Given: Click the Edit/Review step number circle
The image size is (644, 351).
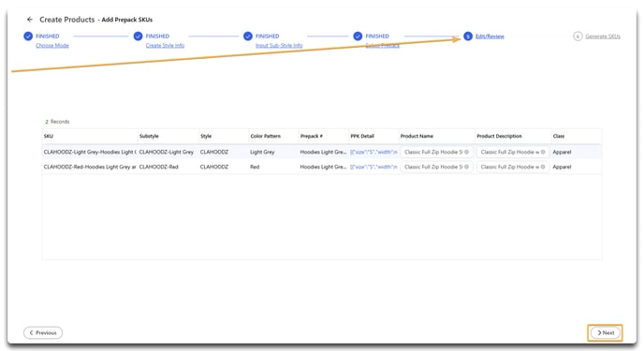Looking at the screenshot, I should click(x=468, y=37).
